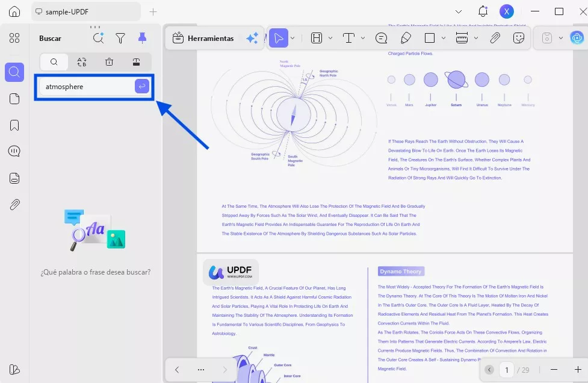Image resolution: width=588 pixels, height=383 pixels.
Task: Go to the Home screen icon
Action: pos(14,11)
